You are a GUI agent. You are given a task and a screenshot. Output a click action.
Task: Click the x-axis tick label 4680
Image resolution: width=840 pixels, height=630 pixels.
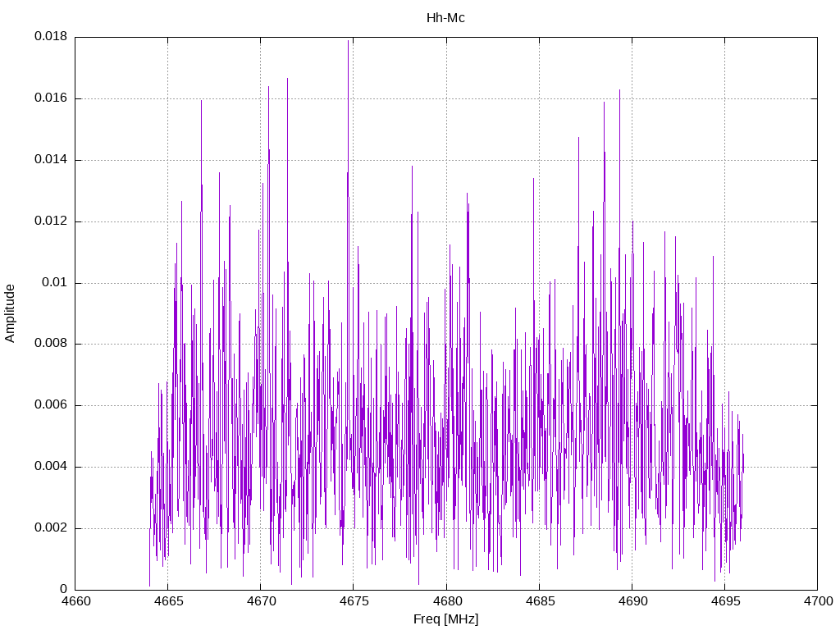point(446,601)
